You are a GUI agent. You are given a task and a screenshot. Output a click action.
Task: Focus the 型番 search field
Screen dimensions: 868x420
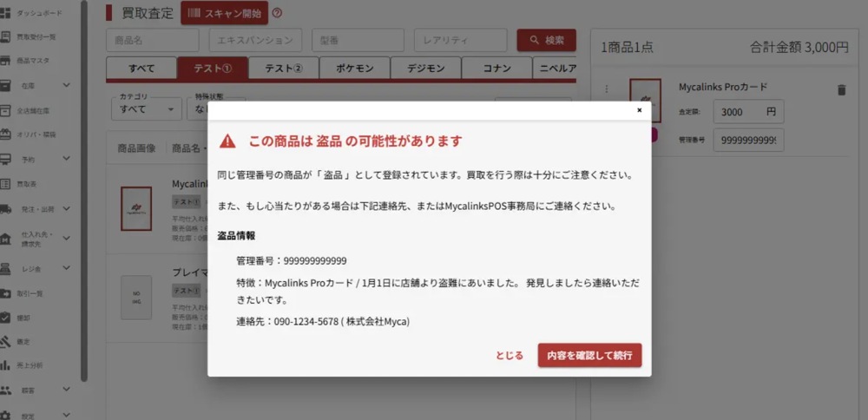358,41
